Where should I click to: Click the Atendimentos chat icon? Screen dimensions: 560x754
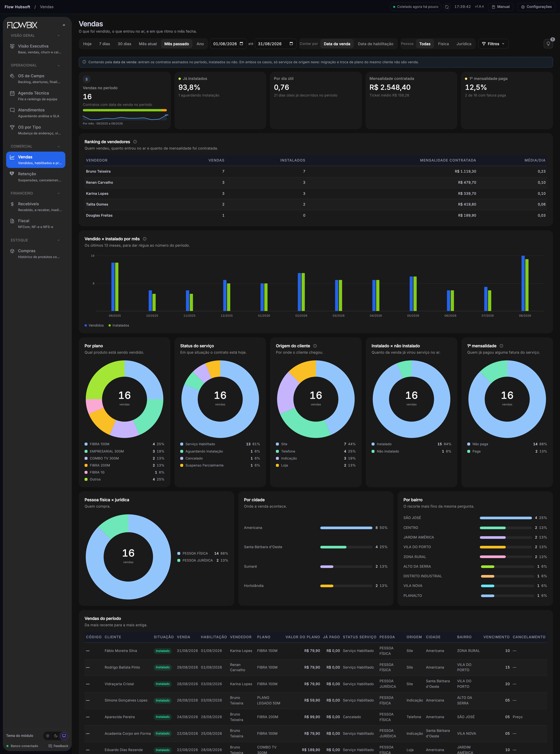coord(12,110)
